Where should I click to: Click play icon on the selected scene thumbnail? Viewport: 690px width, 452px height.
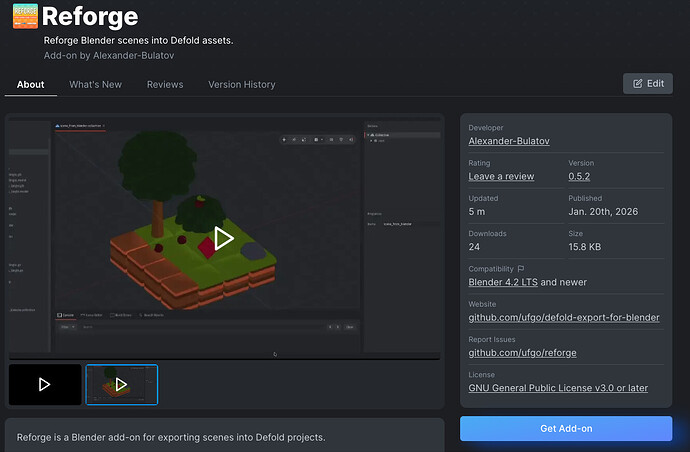121,384
